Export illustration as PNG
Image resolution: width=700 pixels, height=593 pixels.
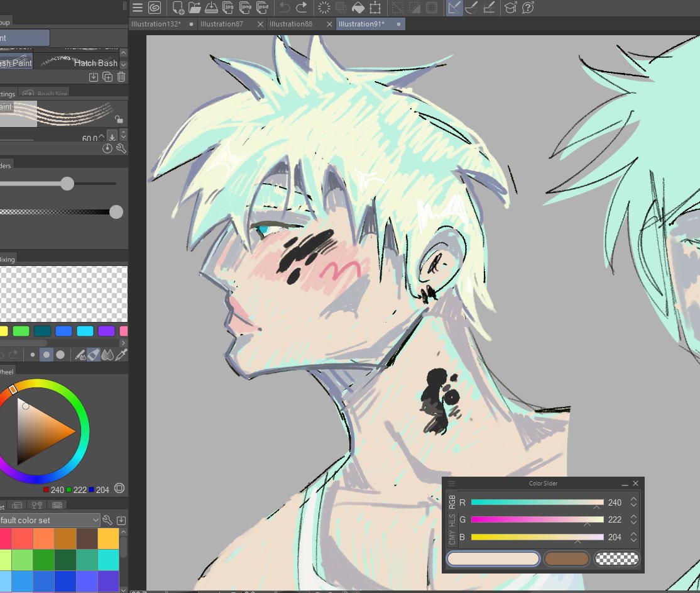tap(245, 8)
